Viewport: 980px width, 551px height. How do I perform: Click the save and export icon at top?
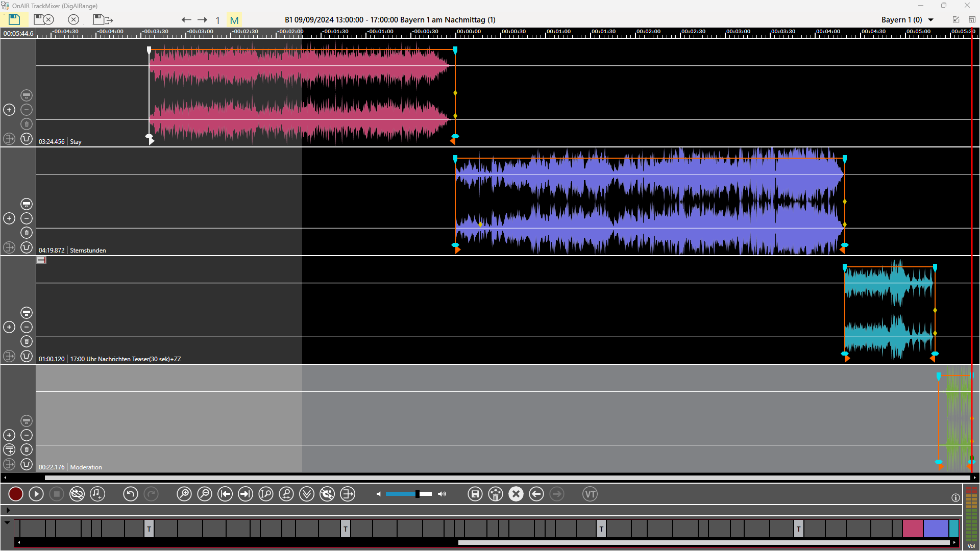coord(103,20)
